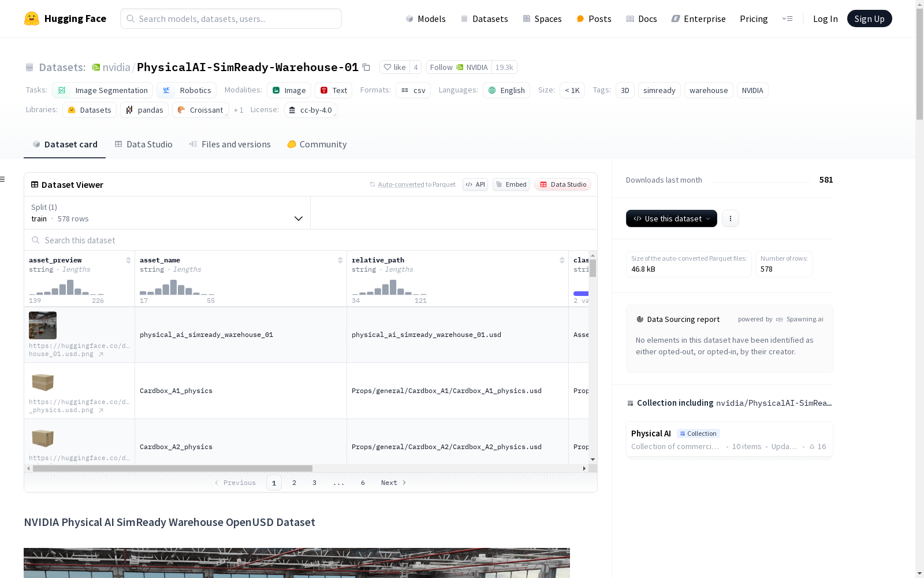The image size is (924, 578).
Task: Sort by the relative_path column
Action: [562, 260]
